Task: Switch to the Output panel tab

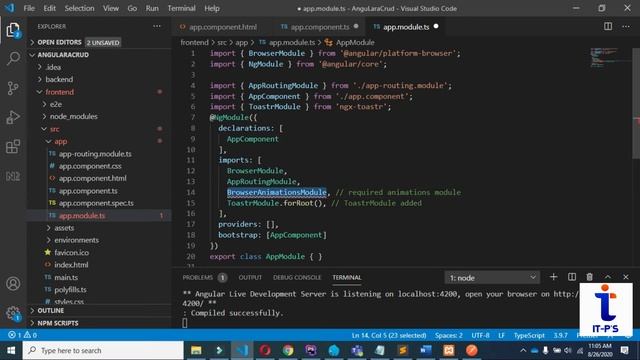Action: tap(250, 278)
